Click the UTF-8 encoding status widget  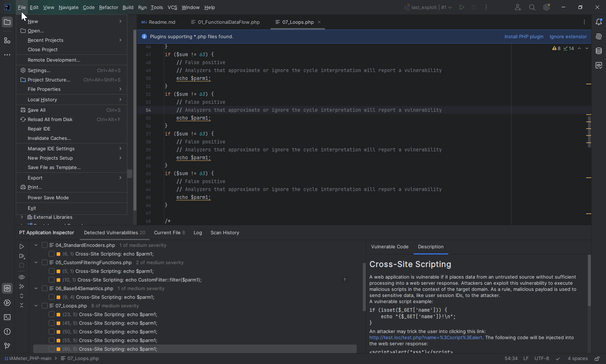[542, 359]
